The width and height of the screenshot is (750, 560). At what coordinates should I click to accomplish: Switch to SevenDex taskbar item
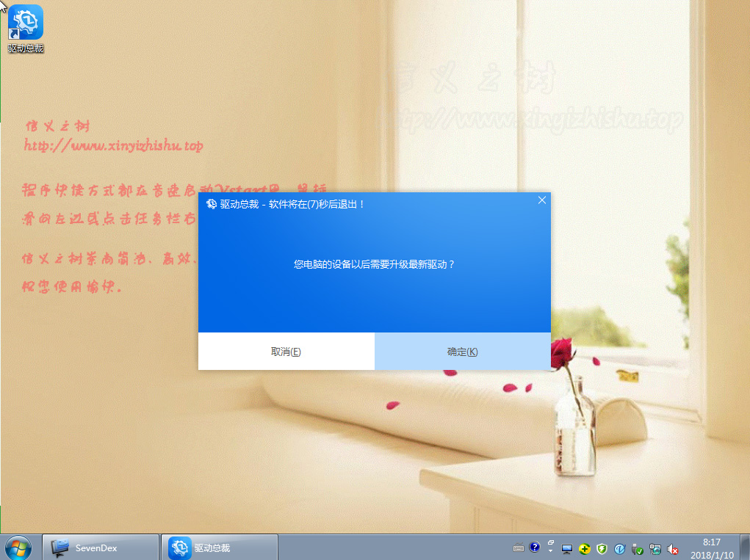101,548
